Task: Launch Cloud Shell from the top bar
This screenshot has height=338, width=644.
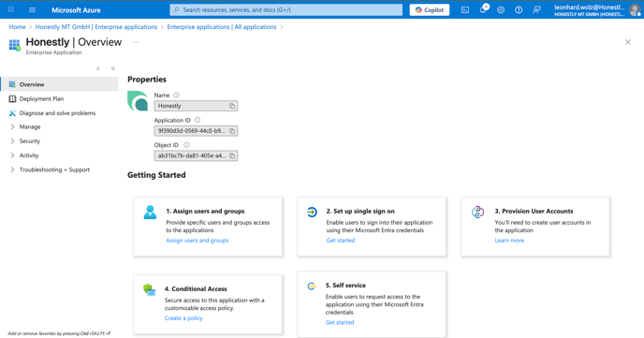Action: click(x=465, y=10)
